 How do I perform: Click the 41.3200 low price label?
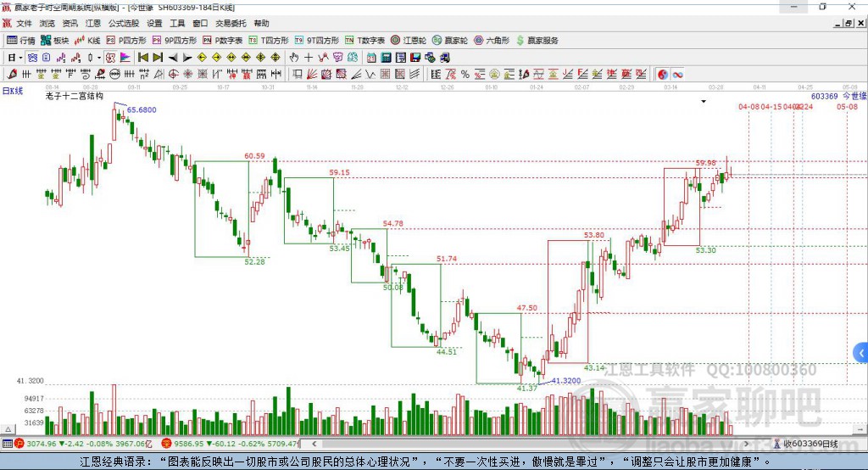tap(566, 381)
